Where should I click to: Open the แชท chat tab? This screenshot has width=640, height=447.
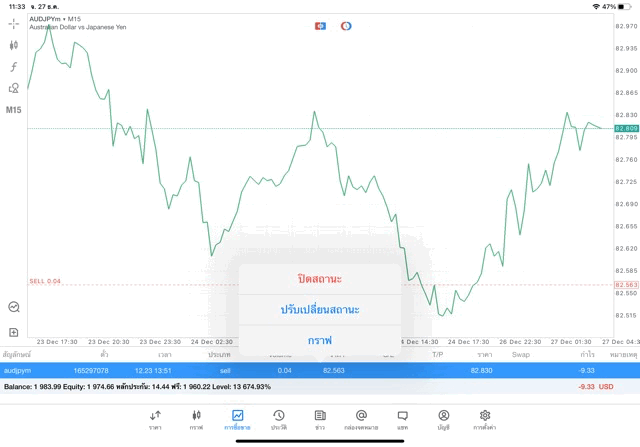pos(402,419)
